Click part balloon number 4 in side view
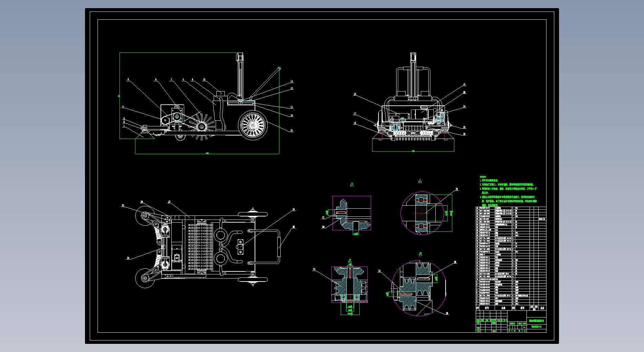This screenshot has width=644, height=352. pyautogui.click(x=123, y=107)
